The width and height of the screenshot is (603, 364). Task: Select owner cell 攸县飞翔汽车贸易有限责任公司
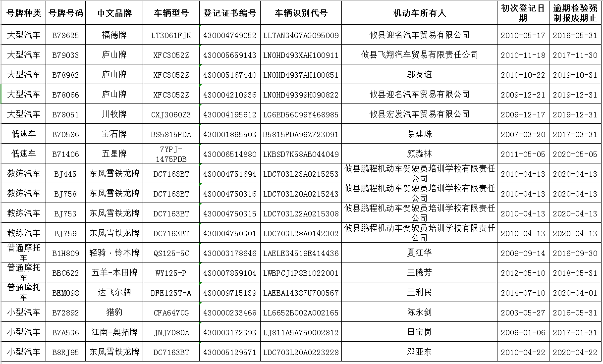click(x=420, y=55)
